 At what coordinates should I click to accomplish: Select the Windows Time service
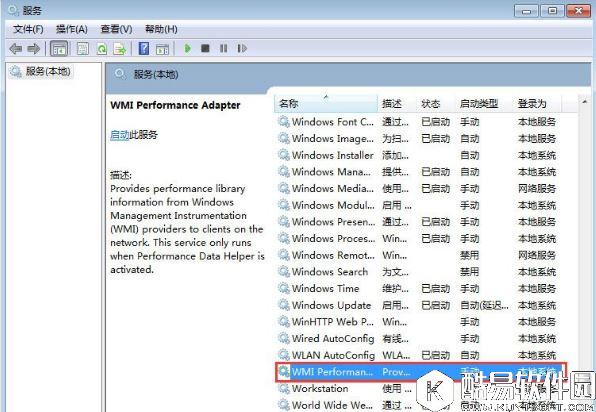[418, 288]
